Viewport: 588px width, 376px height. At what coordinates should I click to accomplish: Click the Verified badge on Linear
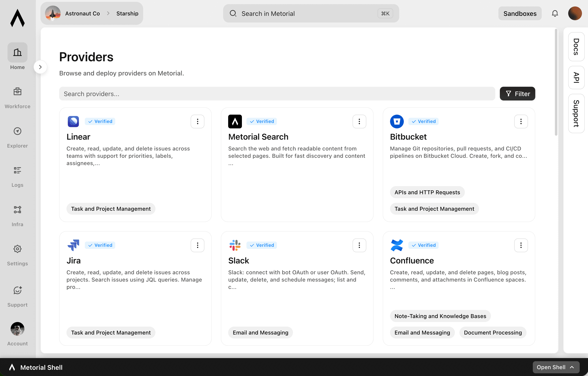point(100,122)
